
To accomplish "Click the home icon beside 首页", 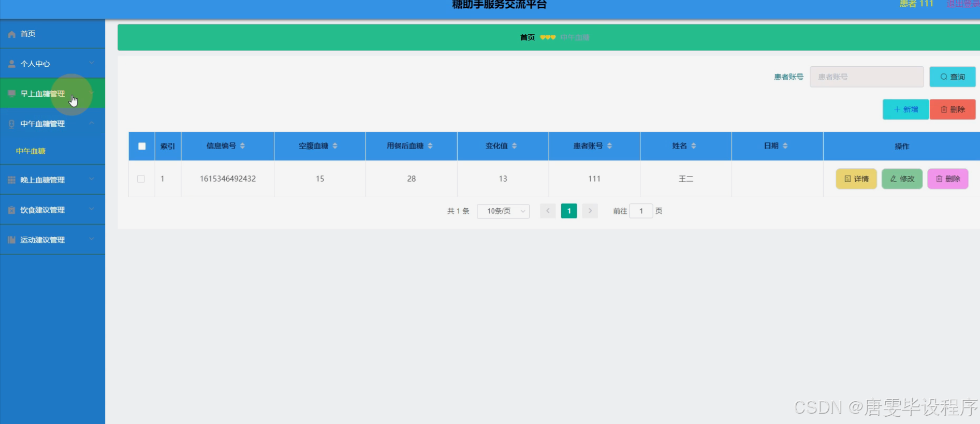I will tap(12, 34).
